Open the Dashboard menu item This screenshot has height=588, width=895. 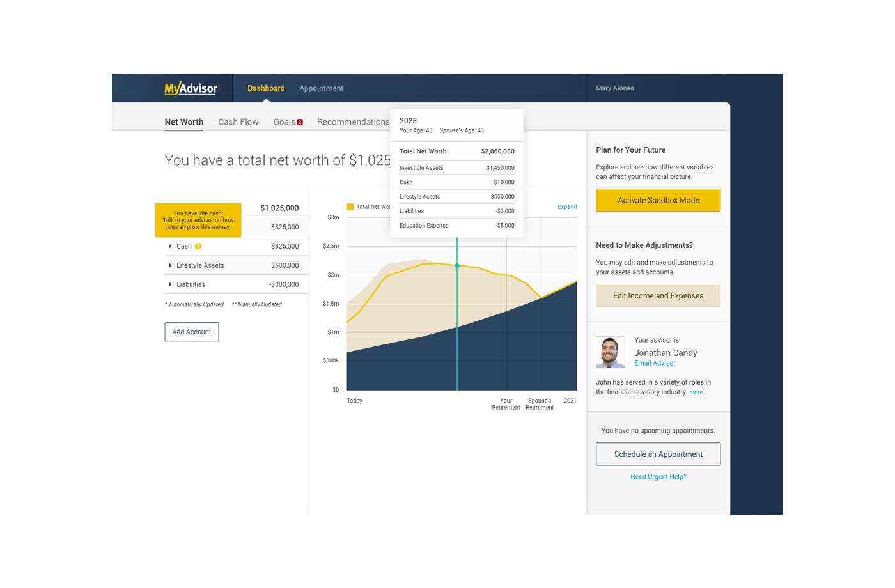pos(266,88)
